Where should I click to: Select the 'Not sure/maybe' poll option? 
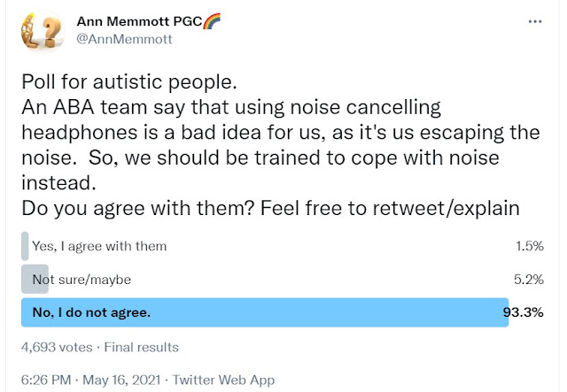pyautogui.click(x=82, y=279)
